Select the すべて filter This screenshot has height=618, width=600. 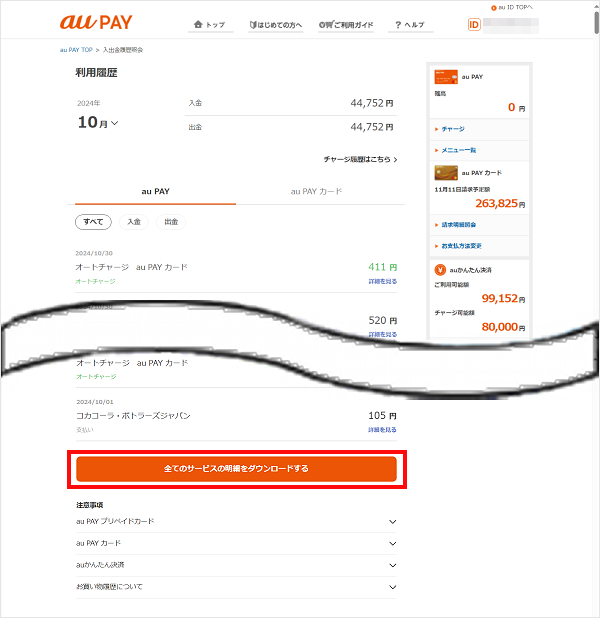coord(92,222)
